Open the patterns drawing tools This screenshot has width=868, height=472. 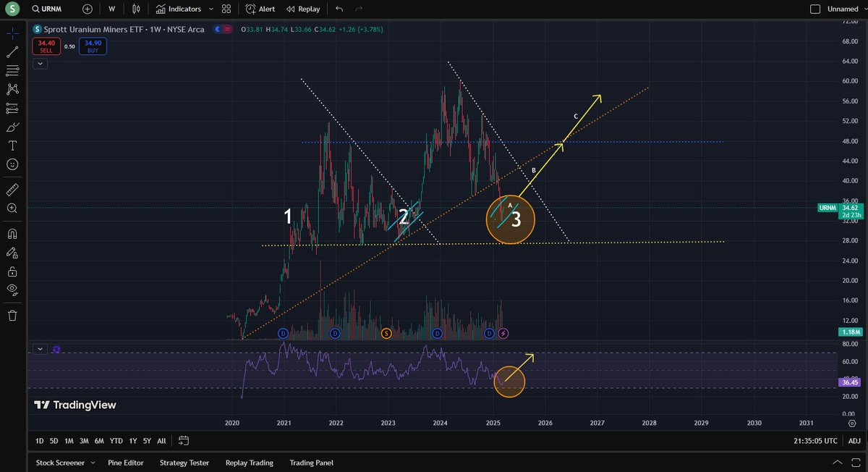(12, 89)
